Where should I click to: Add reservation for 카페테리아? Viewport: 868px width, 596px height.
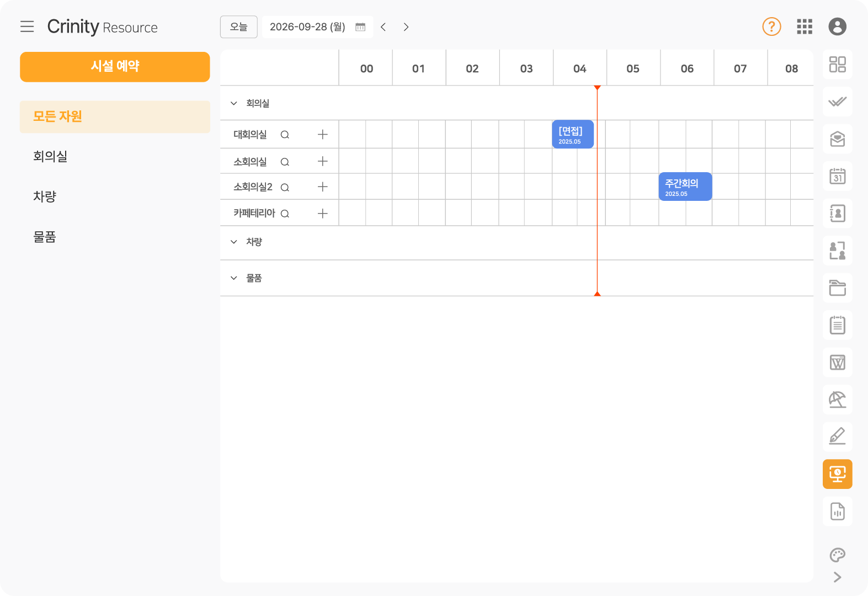click(x=323, y=214)
